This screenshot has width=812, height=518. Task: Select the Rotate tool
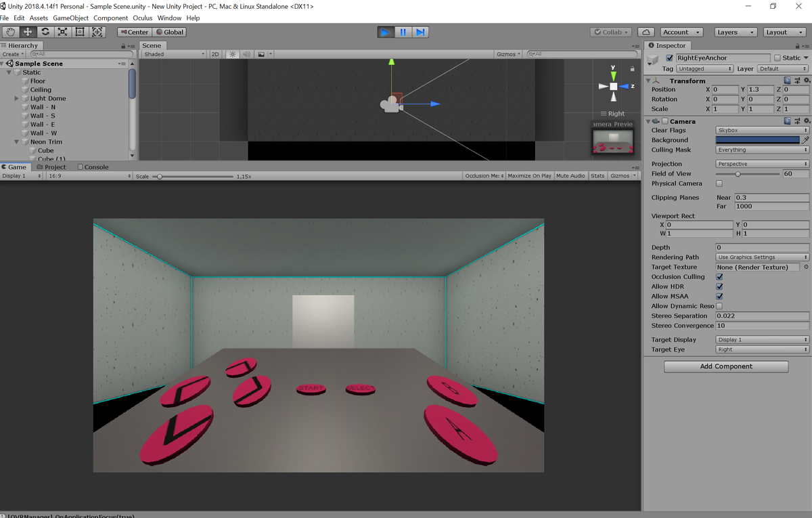[45, 32]
